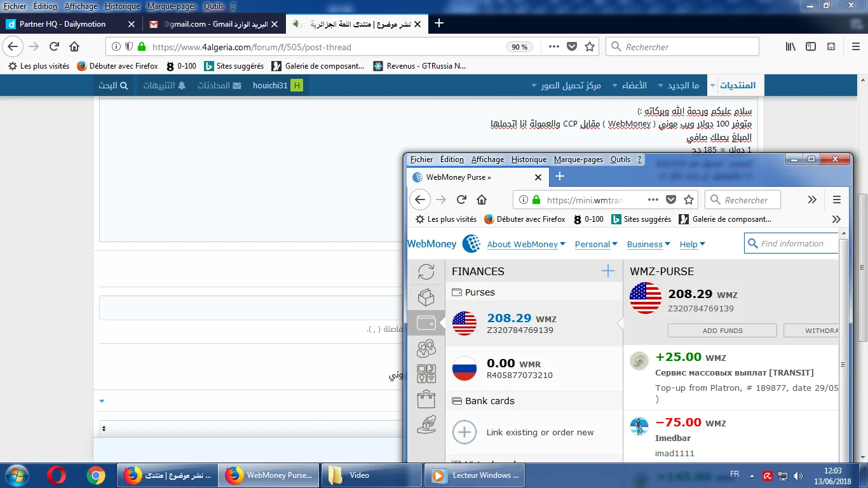Show more bookmarks with the chevron overflow
The height and width of the screenshot is (488, 868).
coord(836,219)
